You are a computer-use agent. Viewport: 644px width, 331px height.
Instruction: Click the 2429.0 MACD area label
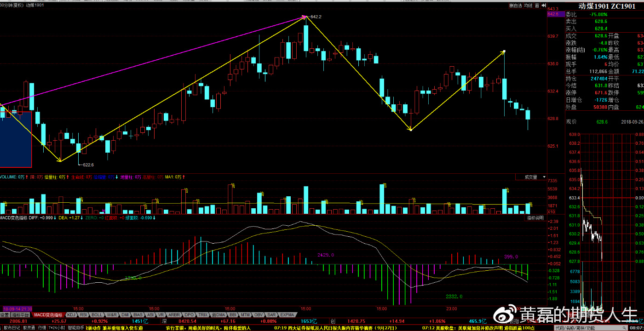pos(326,255)
